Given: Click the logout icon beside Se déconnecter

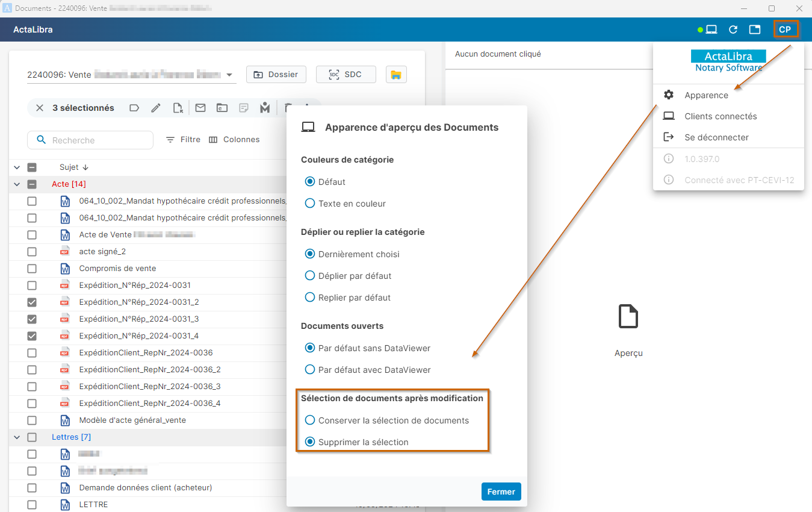Looking at the screenshot, I should 669,137.
